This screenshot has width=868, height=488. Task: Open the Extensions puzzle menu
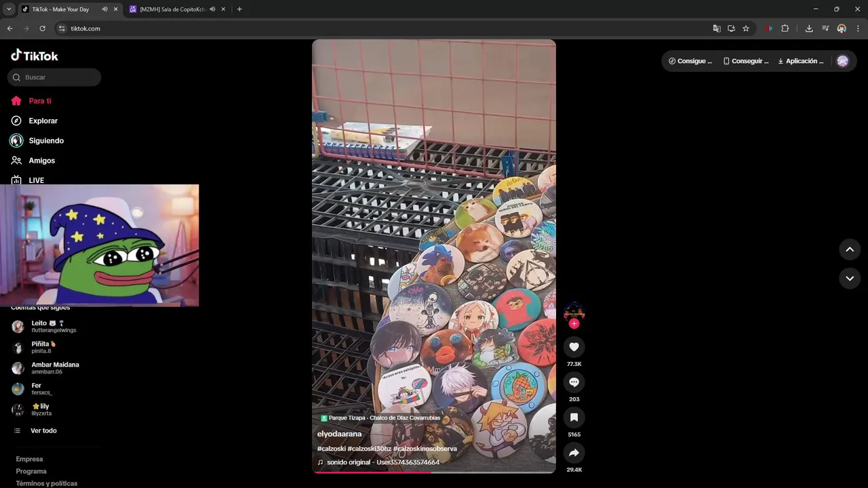[x=785, y=28]
